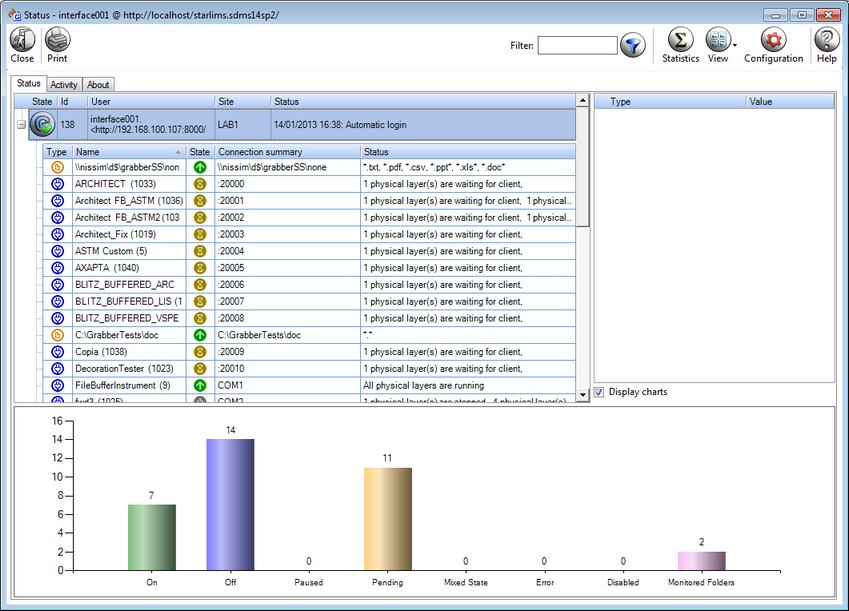Click the Site column header
The width and height of the screenshot is (849, 611).
pos(242,102)
